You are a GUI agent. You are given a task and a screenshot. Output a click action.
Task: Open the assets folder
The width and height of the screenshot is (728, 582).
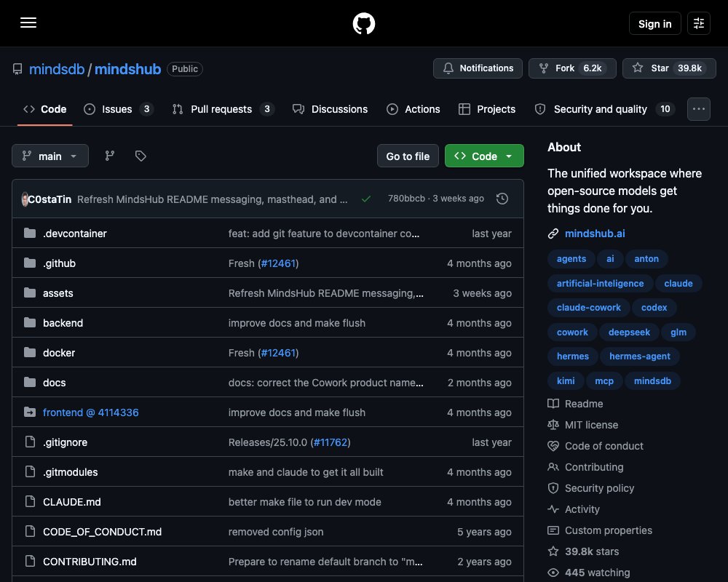[x=58, y=293]
